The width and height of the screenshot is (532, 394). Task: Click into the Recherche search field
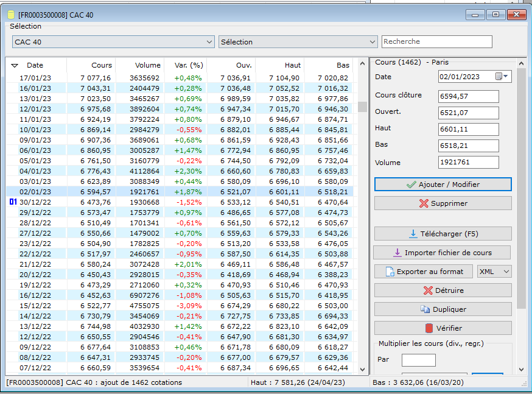[437, 42]
